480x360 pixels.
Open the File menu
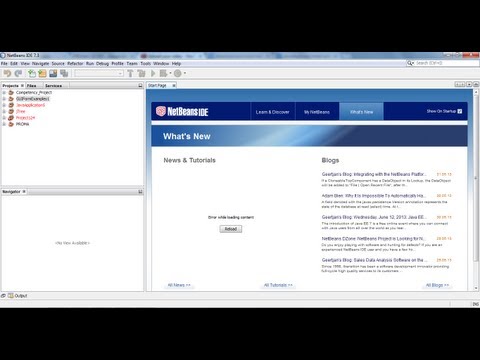click(4, 63)
